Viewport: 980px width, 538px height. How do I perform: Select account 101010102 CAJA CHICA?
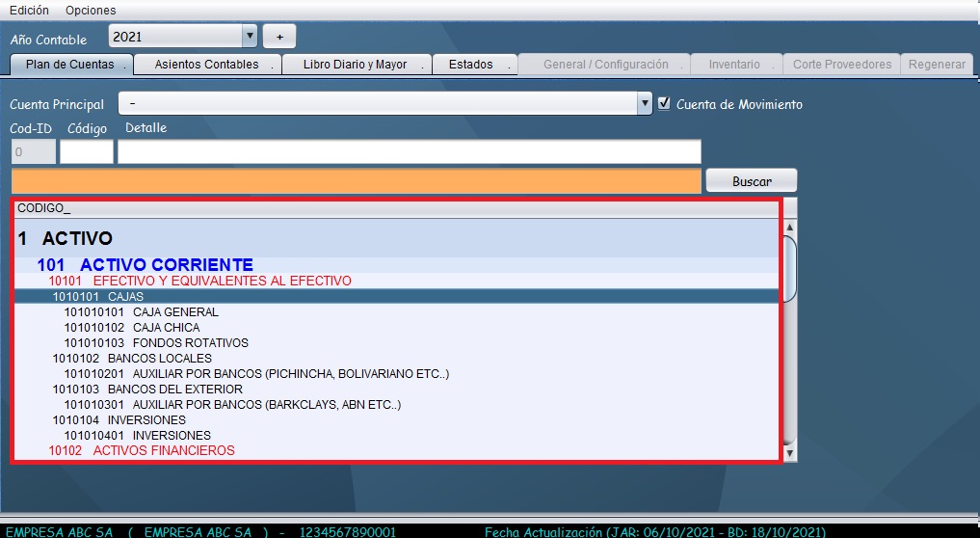click(x=167, y=328)
